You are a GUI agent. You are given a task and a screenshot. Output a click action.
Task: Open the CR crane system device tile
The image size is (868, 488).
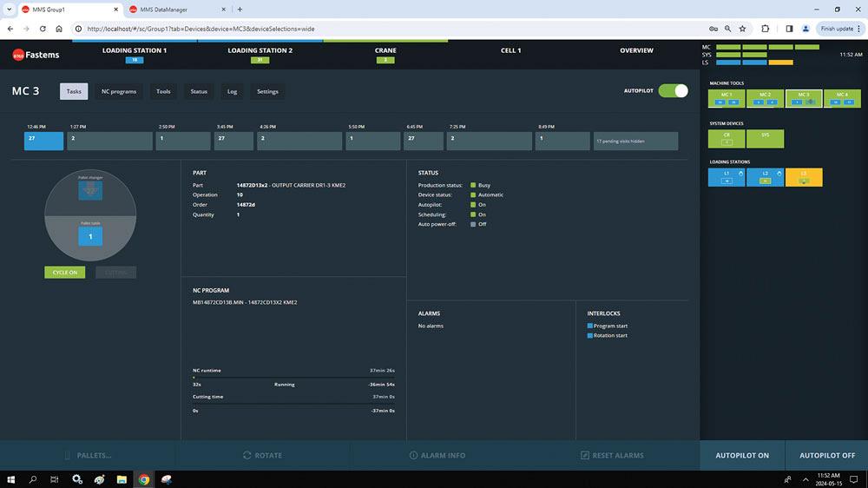[727, 138]
